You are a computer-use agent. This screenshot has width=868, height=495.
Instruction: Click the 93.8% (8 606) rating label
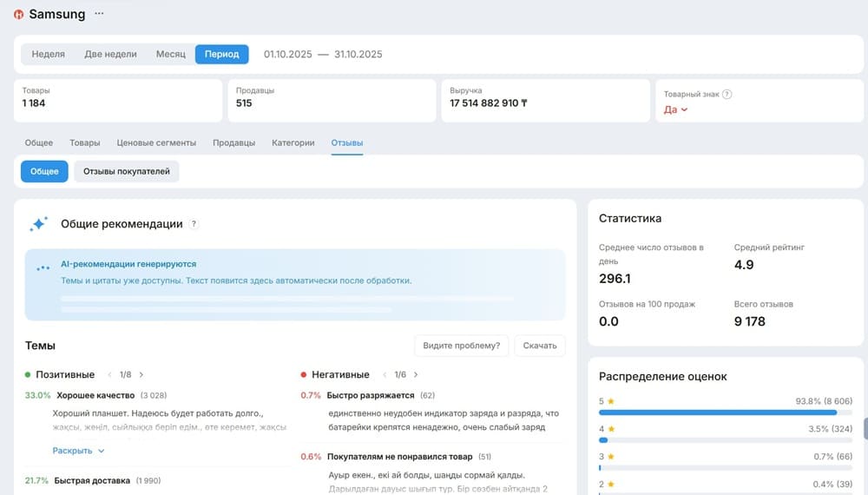pos(824,401)
